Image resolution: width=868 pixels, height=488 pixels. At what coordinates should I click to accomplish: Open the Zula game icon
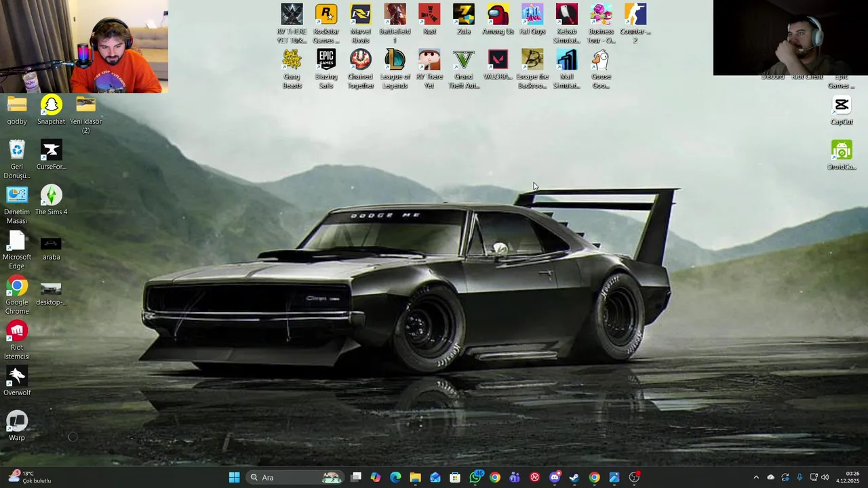coord(464,20)
